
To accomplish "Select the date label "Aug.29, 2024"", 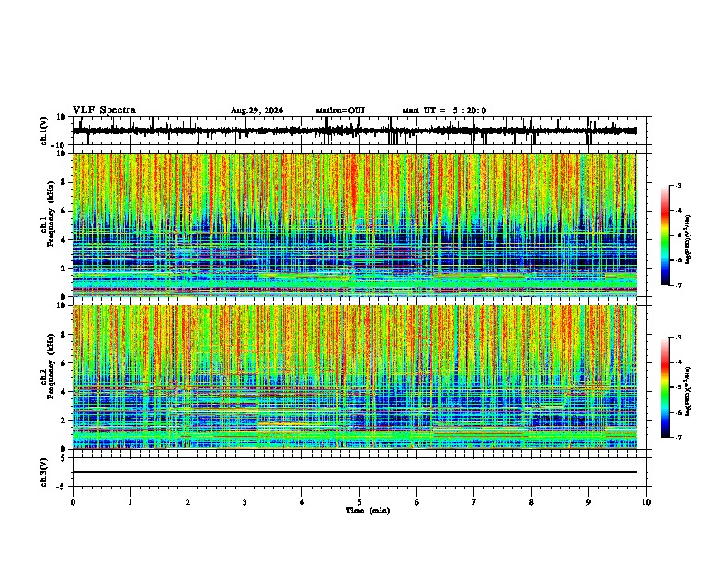I will click(256, 110).
